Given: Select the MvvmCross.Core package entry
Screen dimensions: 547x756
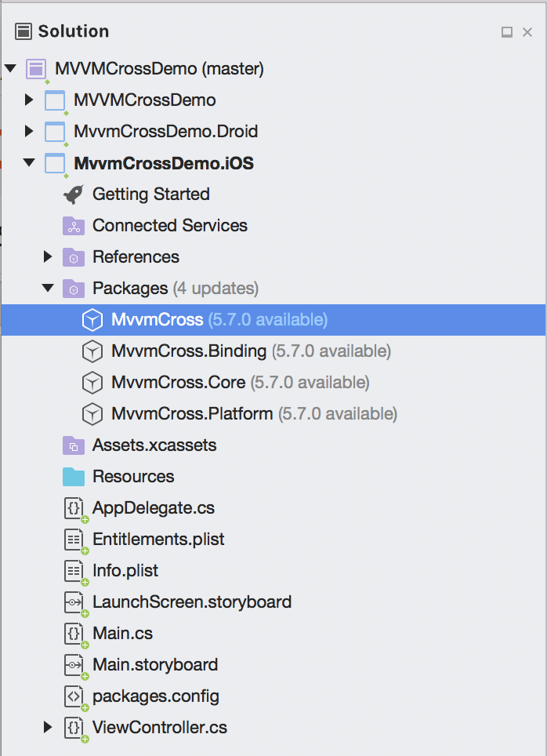Looking at the screenshot, I should (180, 382).
